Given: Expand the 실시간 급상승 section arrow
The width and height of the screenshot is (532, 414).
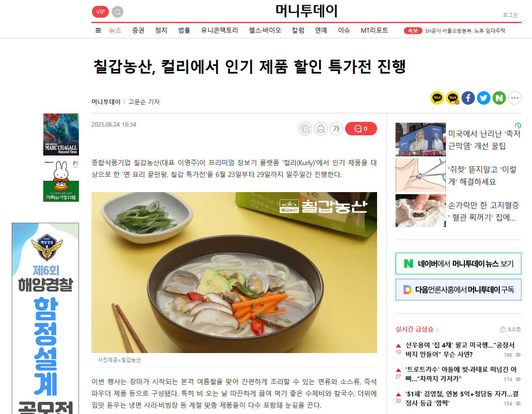Looking at the screenshot, I should [x=437, y=330].
